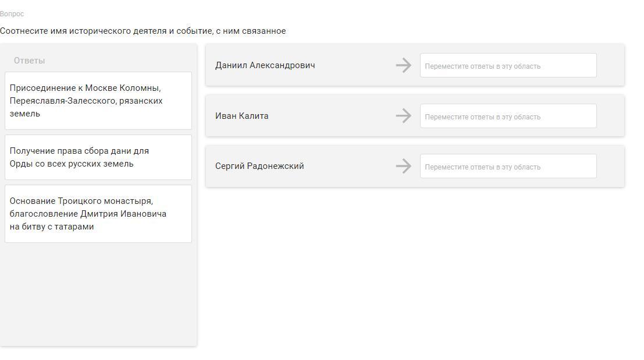Click the arrow icon beside Даниил Александрович
The image size is (644, 360).
pos(404,65)
